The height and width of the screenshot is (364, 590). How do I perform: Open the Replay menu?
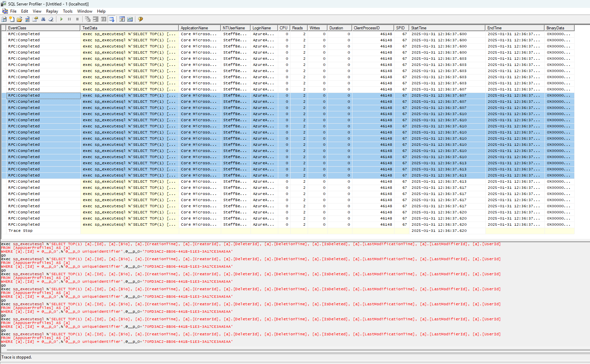coord(52,11)
